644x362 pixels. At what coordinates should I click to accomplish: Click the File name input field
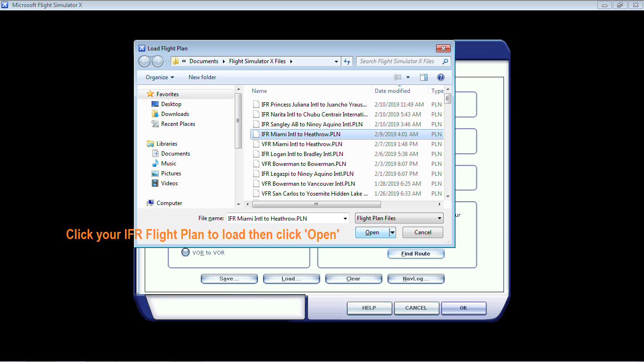tap(284, 218)
